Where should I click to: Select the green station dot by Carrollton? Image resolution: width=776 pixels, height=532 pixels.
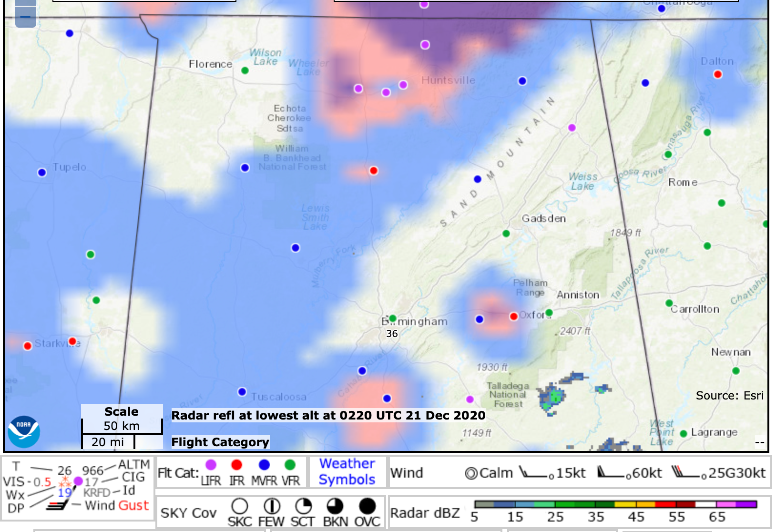tap(669, 303)
